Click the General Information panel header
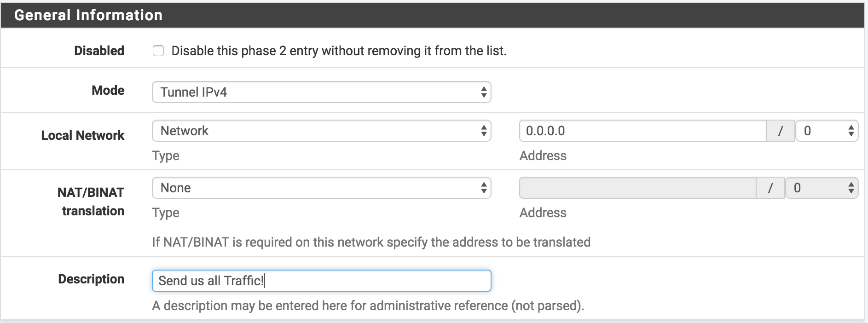868x323 pixels. 433,15
